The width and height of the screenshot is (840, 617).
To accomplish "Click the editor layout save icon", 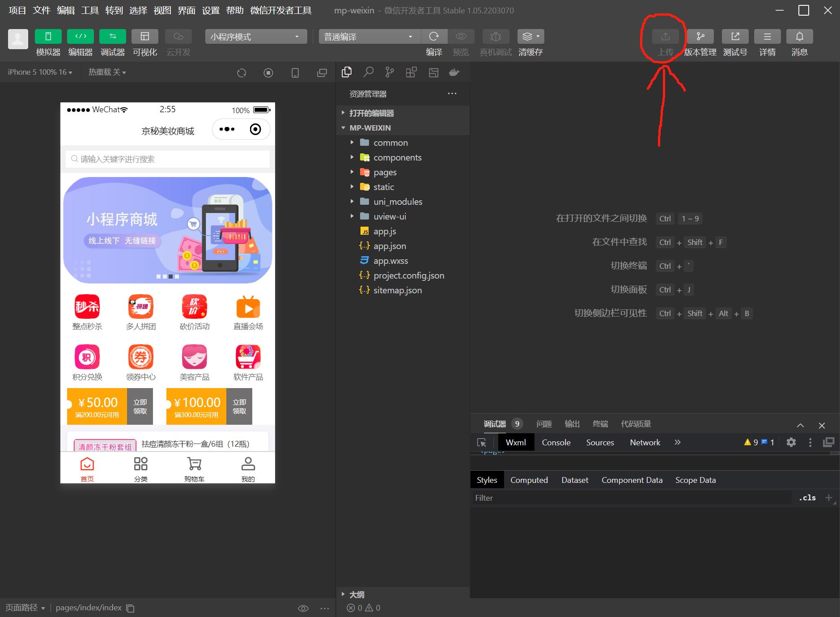I will [x=433, y=72].
